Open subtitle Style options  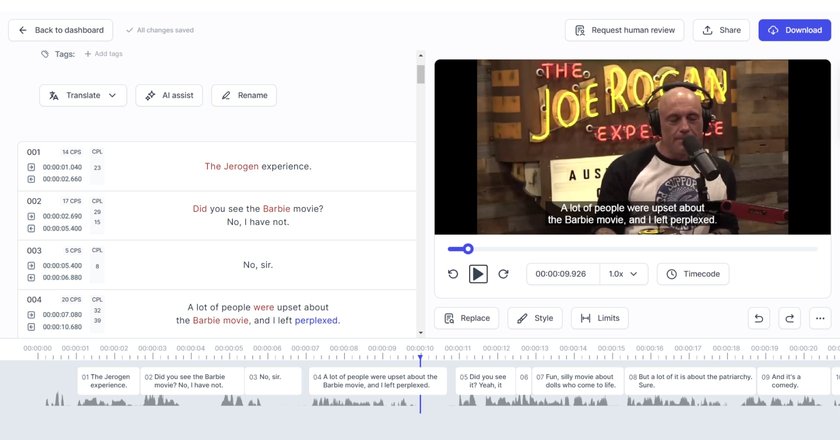click(x=535, y=318)
